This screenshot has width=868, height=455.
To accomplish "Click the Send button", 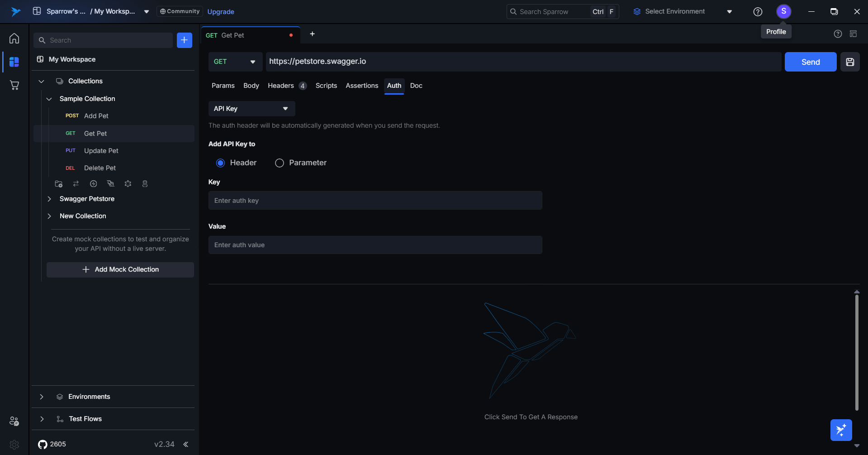I will pos(810,62).
